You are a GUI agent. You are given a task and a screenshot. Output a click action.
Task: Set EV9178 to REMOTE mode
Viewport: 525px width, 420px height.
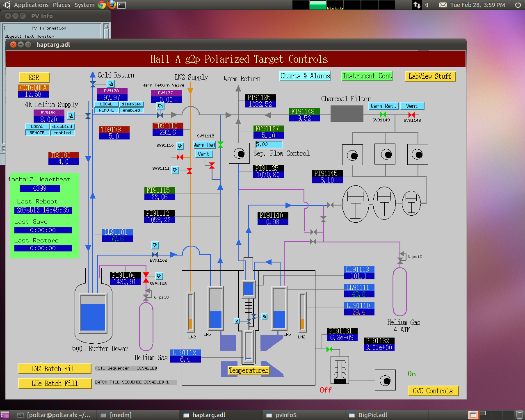click(106, 110)
